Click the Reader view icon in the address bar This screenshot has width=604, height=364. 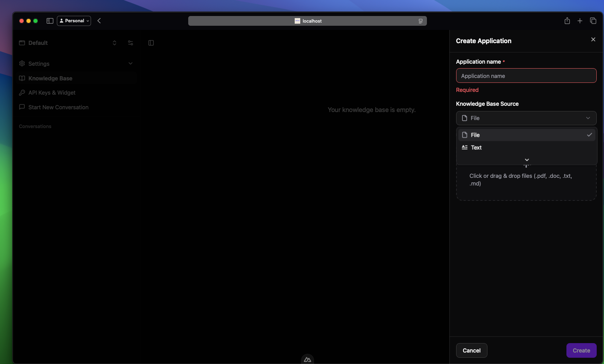(x=420, y=21)
